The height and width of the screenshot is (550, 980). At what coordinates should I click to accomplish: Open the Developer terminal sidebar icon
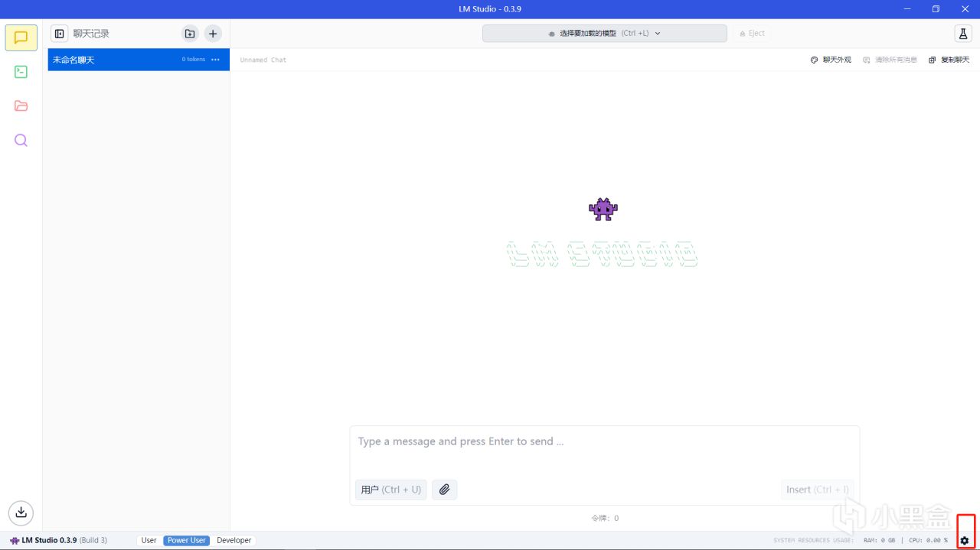(21, 72)
